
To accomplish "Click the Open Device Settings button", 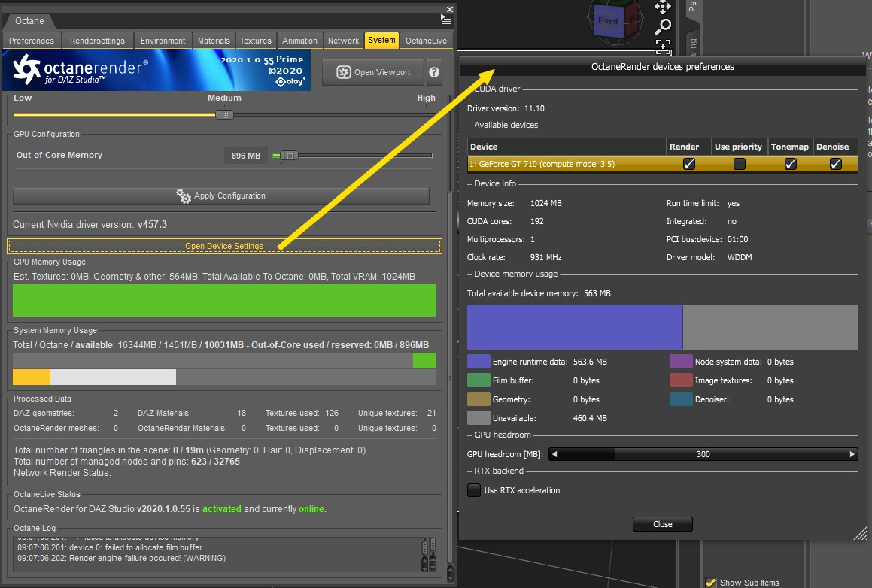I will point(224,246).
